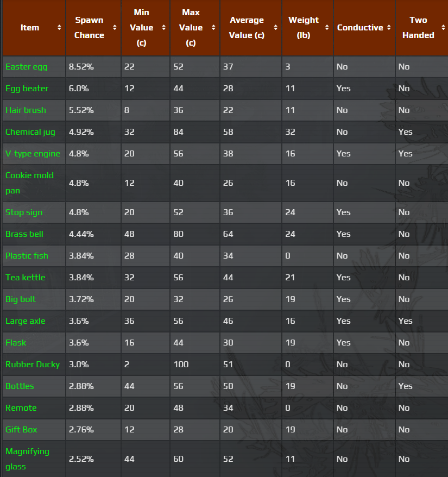Screen dimensions: 448x477
Task: Open the Egg beater link
Action: 27,89
